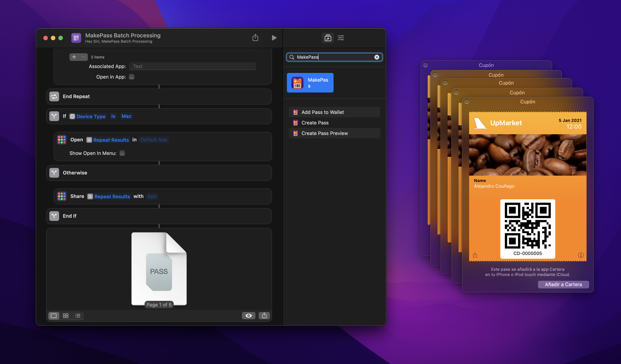Click the Otherwise action icon
Image resolution: width=621 pixels, height=364 pixels.
click(54, 173)
